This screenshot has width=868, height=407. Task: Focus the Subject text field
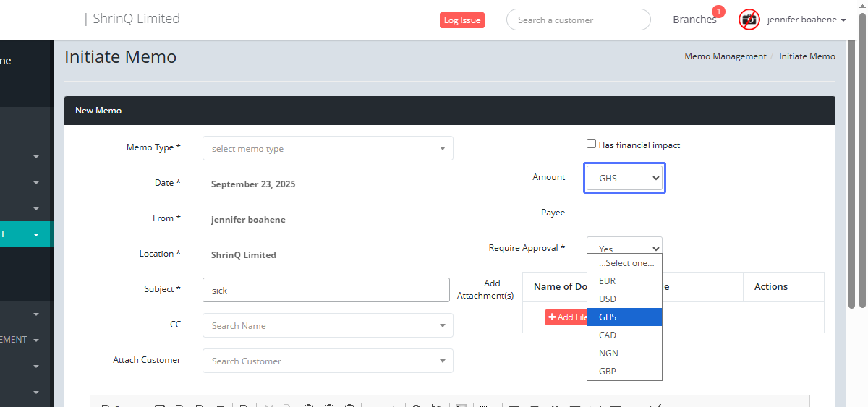click(x=326, y=290)
